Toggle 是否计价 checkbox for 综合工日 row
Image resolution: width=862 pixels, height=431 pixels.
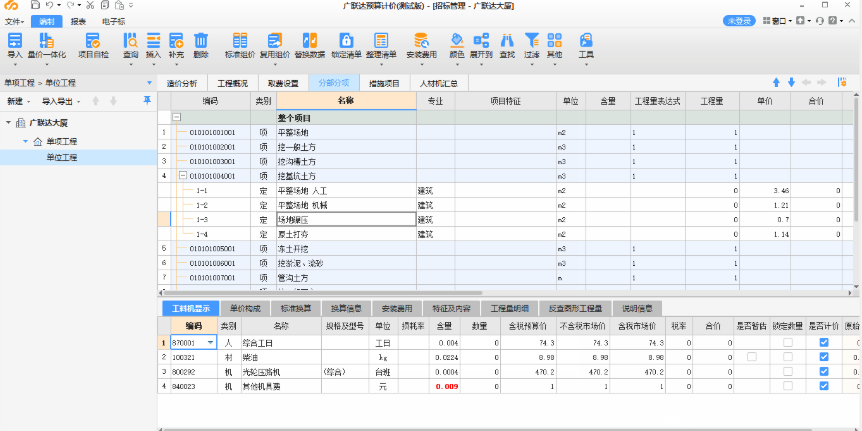pyautogui.click(x=823, y=343)
